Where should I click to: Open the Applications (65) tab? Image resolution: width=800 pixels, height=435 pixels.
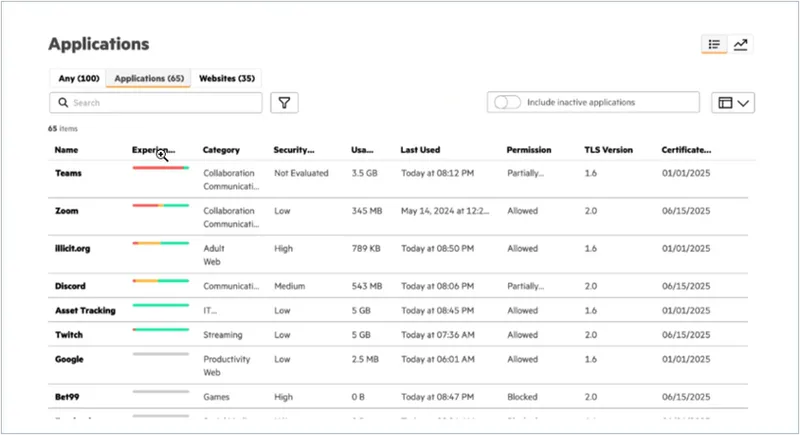pyautogui.click(x=149, y=79)
